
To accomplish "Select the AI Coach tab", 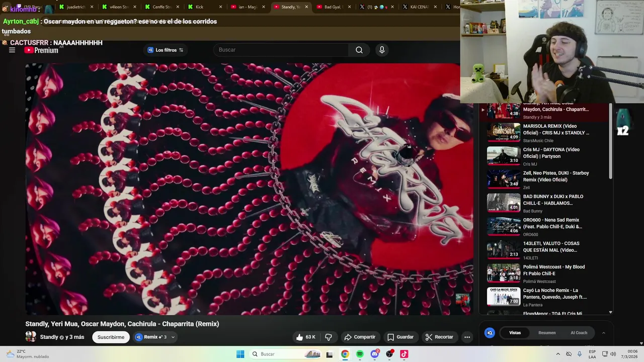I will pyautogui.click(x=579, y=333).
